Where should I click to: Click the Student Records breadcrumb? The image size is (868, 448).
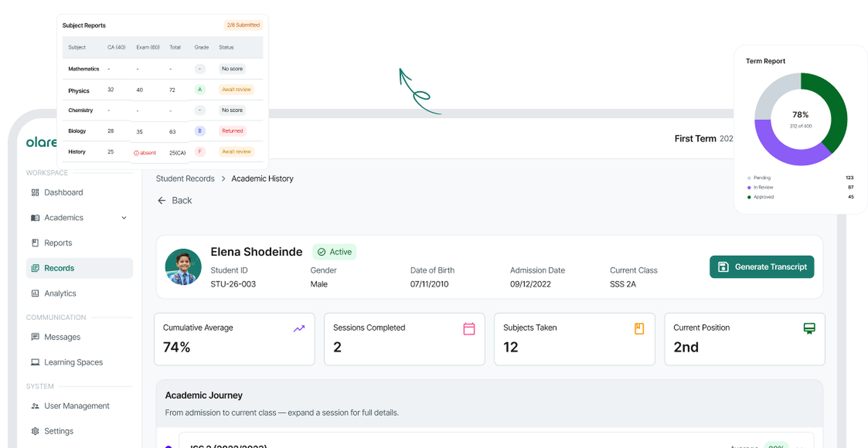[185, 179]
